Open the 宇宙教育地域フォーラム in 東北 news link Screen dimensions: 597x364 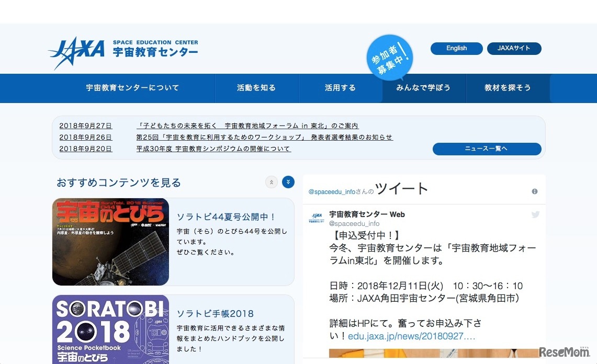pyautogui.click(x=246, y=125)
